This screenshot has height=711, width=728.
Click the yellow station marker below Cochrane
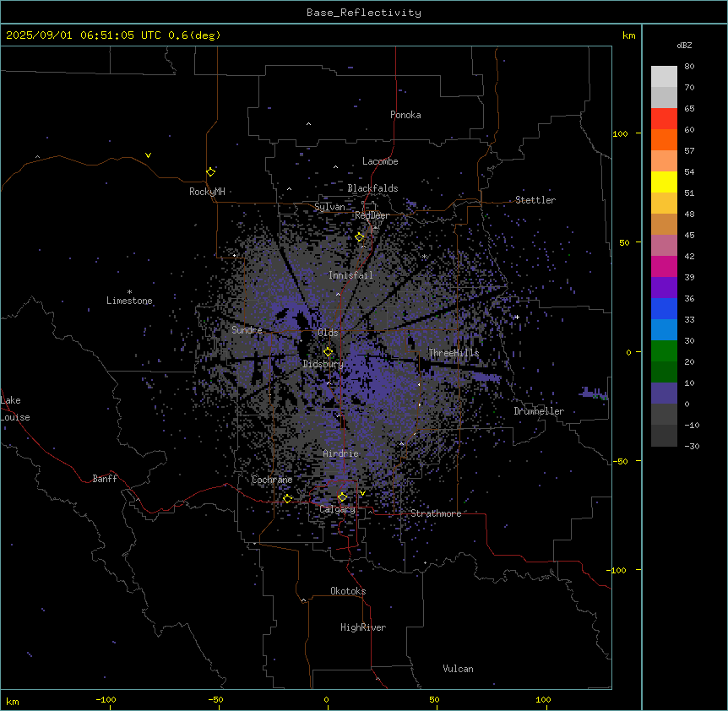click(287, 498)
